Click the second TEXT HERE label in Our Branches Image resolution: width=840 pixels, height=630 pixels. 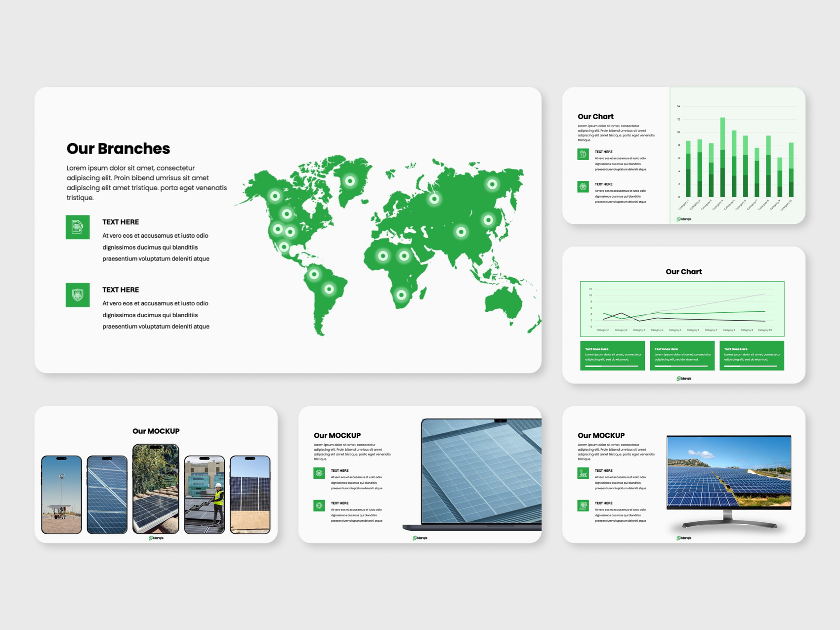[121, 290]
